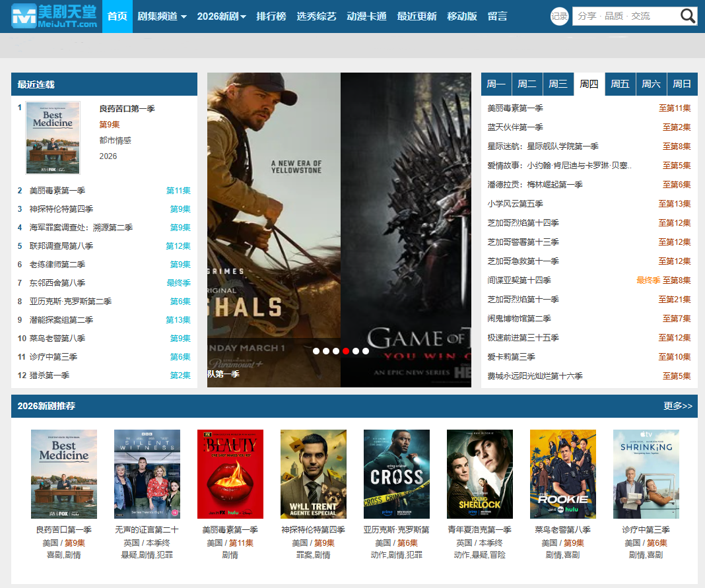Switch to the 周五 schedule tab
Viewport: 705px width, 588px height.
pyautogui.click(x=620, y=84)
